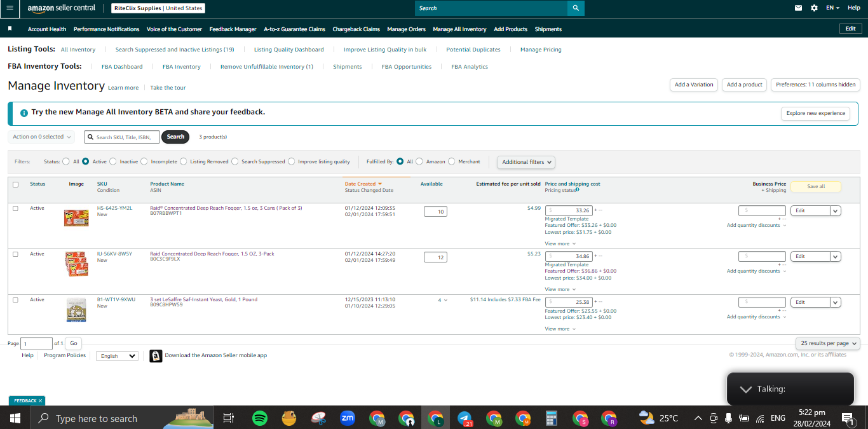This screenshot has height=429, width=868.
Task: Click the Add a Variation button
Action: coord(694,85)
